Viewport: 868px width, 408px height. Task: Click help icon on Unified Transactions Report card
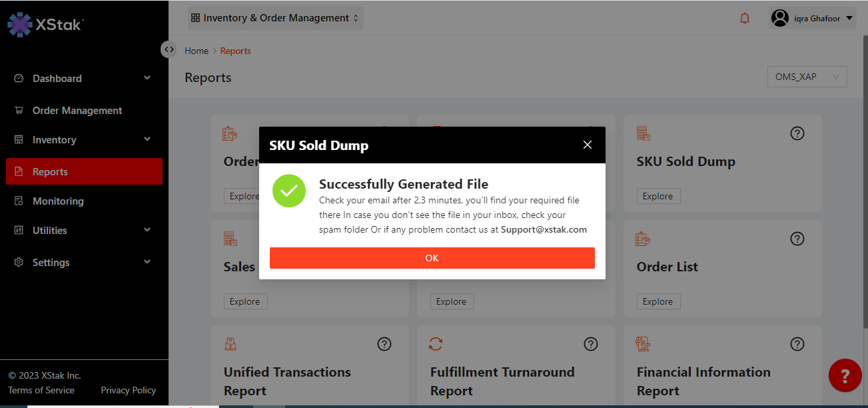pyautogui.click(x=384, y=344)
